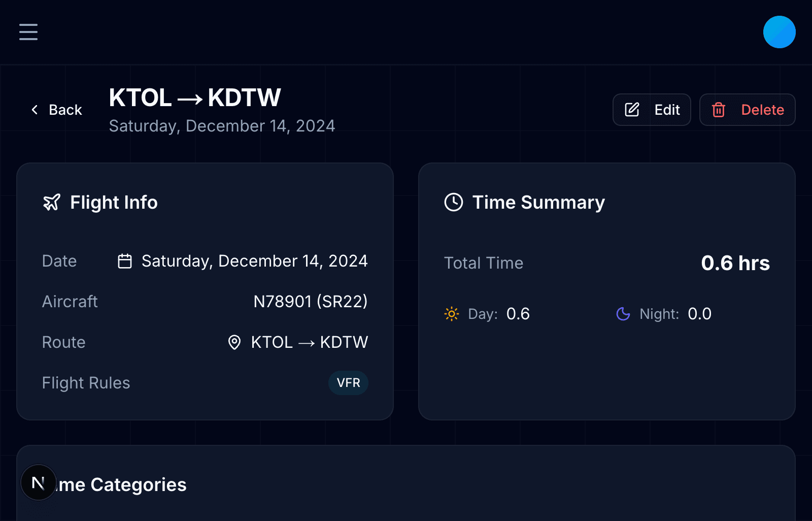Click the location pin icon beside the route
The image size is (812, 521).
[234, 343]
